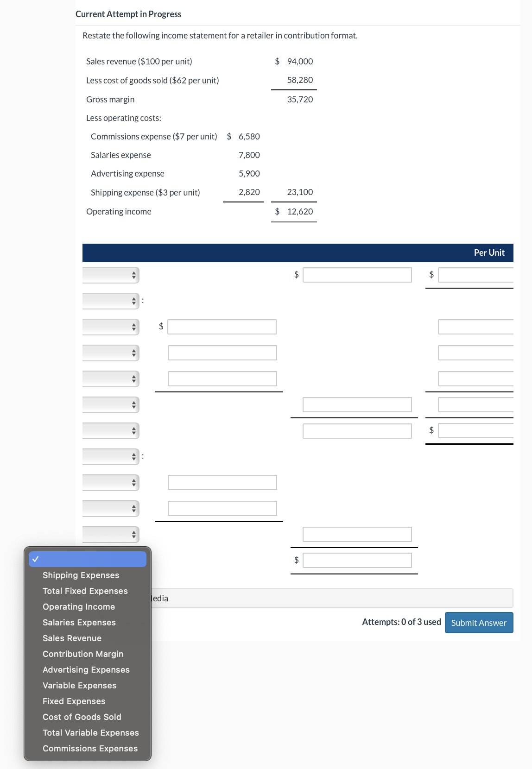The width and height of the screenshot is (532, 769).
Task: Click Current Attempt in Progress heading
Action: [x=128, y=14]
